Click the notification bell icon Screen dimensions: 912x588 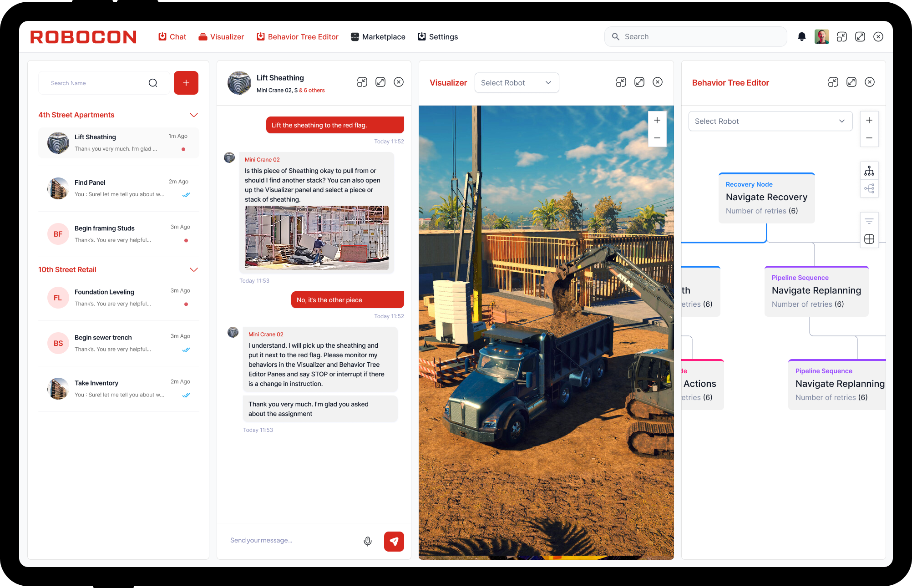tap(801, 37)
